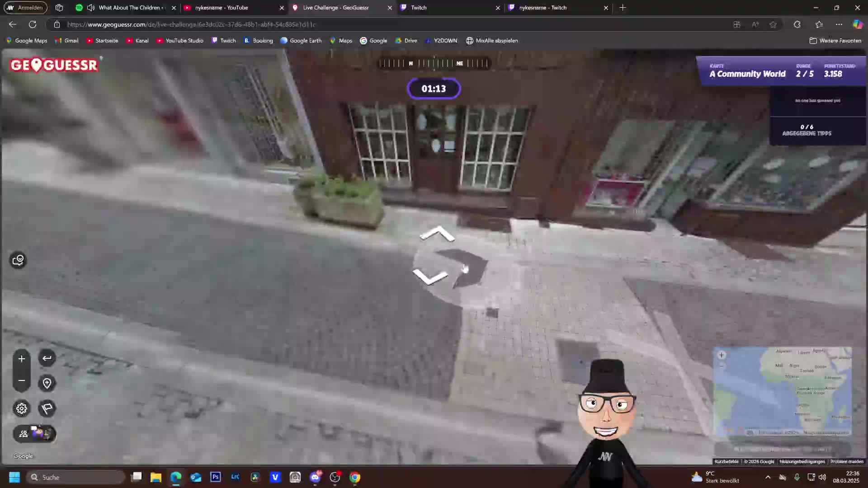This screenshot has height=488, width=868.
Task: Zoom in with the plus button
Action: pos(21,359)
